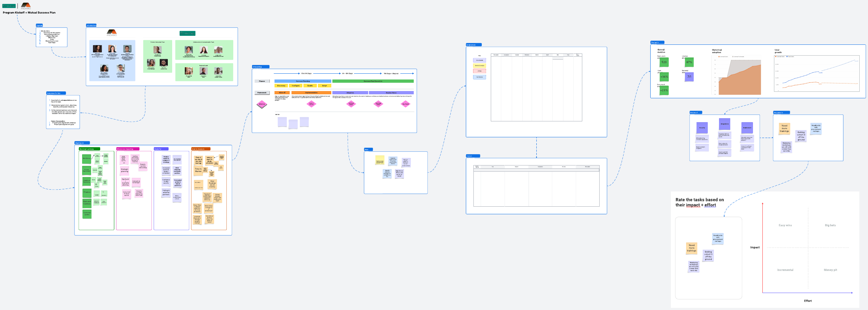Select the AbcCorp logo in the top-left header
The width and height of the screenshot is (868, 310).
(x=9, y=6)
